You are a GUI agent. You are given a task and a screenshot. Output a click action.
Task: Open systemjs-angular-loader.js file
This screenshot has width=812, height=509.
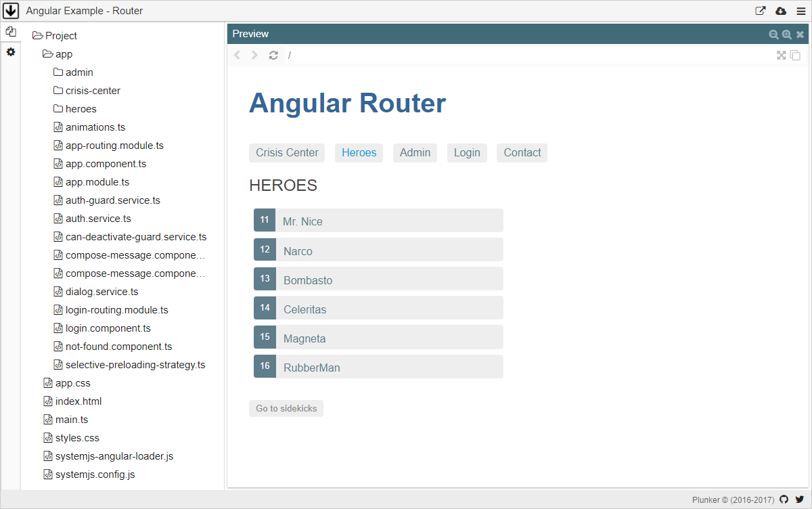coord(108,456)
